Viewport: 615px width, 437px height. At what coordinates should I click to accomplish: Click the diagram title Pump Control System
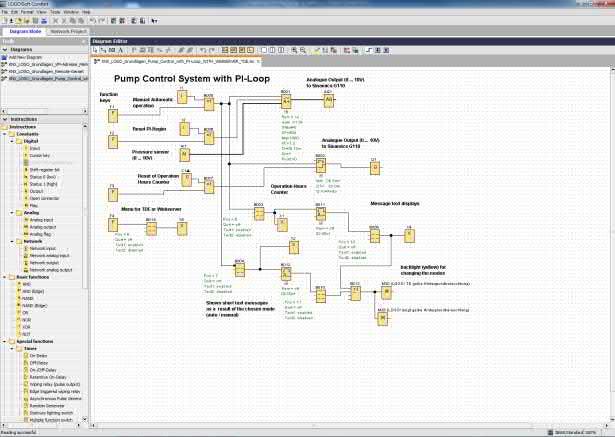192,78
